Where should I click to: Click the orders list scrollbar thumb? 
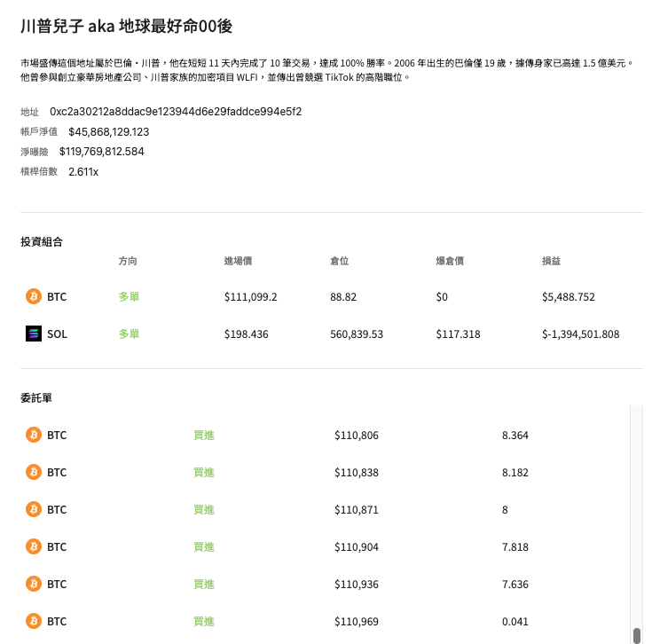pos(636,634)
